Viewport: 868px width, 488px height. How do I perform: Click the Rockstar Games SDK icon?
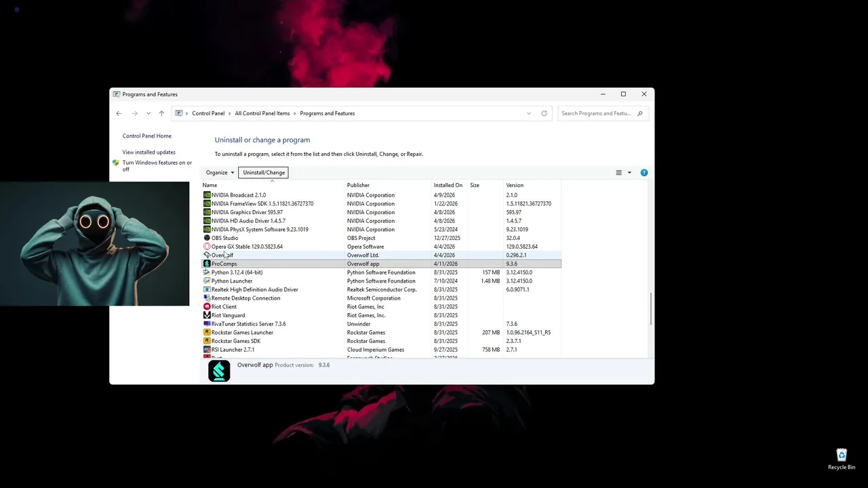(207, 341)
